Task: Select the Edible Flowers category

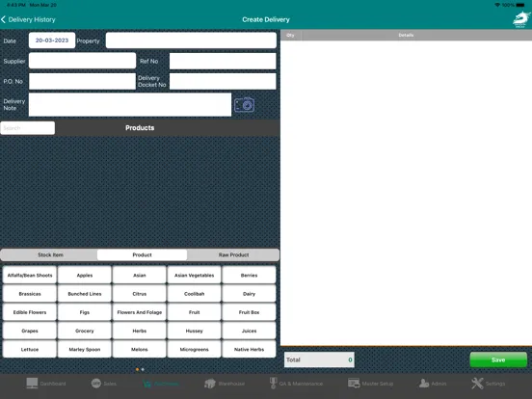Action: tap(30, 312)
